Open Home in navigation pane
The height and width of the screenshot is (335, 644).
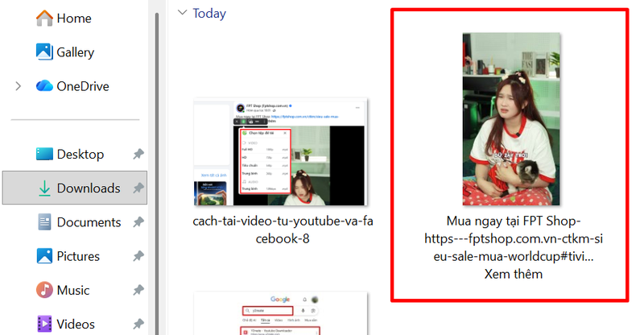(74, 18)
